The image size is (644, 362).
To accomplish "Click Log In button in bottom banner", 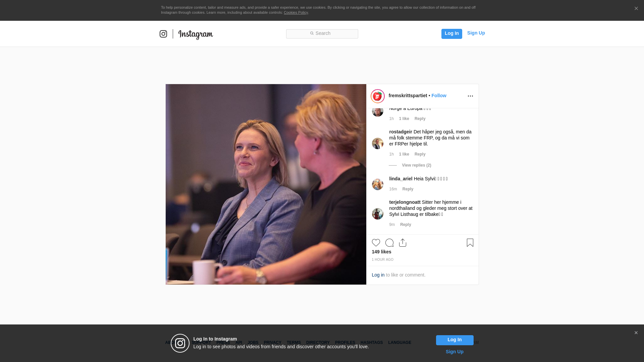I will [454, 340].
